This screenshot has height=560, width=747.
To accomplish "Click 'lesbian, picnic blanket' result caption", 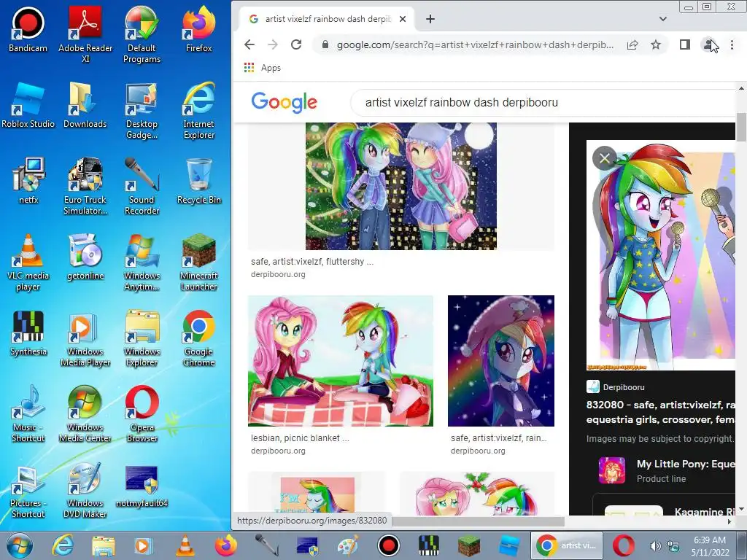I will (300, 438).
